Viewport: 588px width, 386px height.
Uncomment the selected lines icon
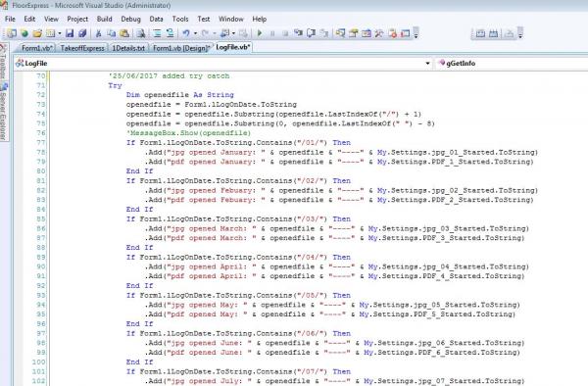(170, 33)
